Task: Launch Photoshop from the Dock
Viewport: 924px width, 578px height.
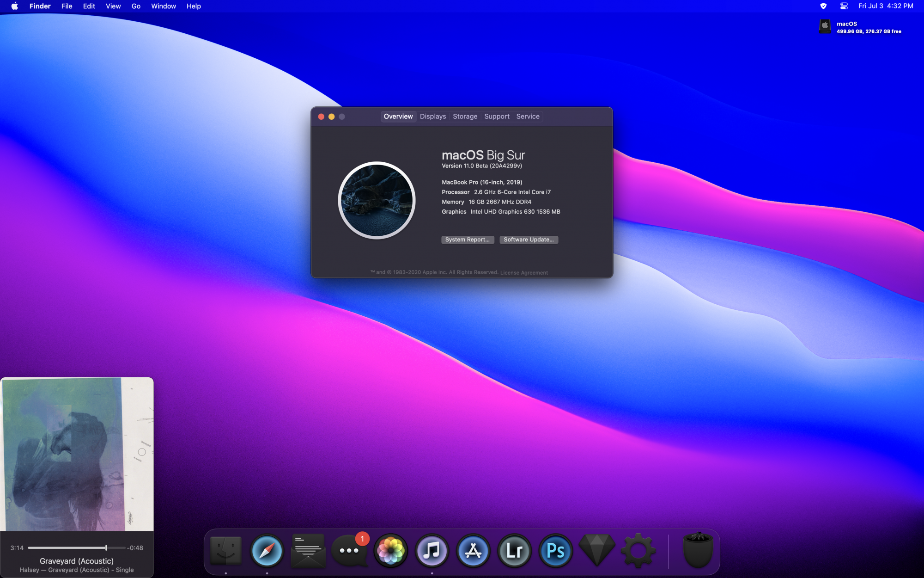Action: coord(555,551)
